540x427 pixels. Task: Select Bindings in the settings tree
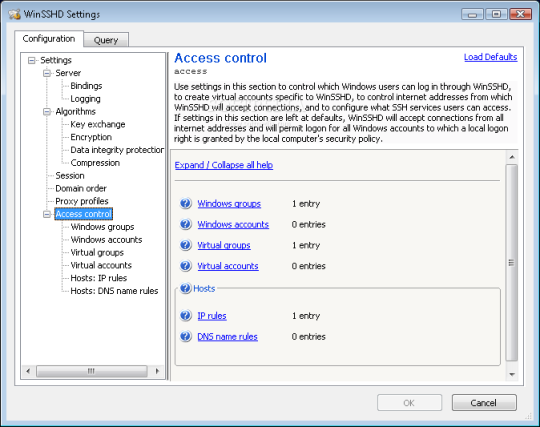tap(86, 86)
